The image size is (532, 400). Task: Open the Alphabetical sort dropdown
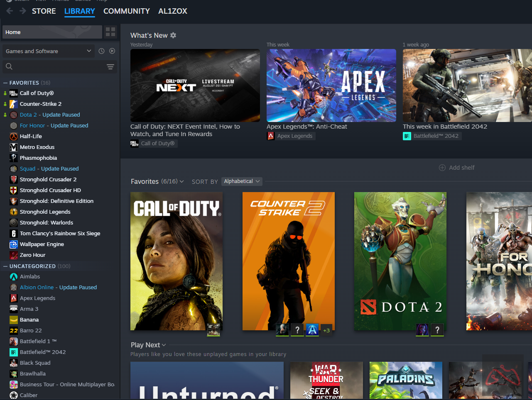coord(242,181)
